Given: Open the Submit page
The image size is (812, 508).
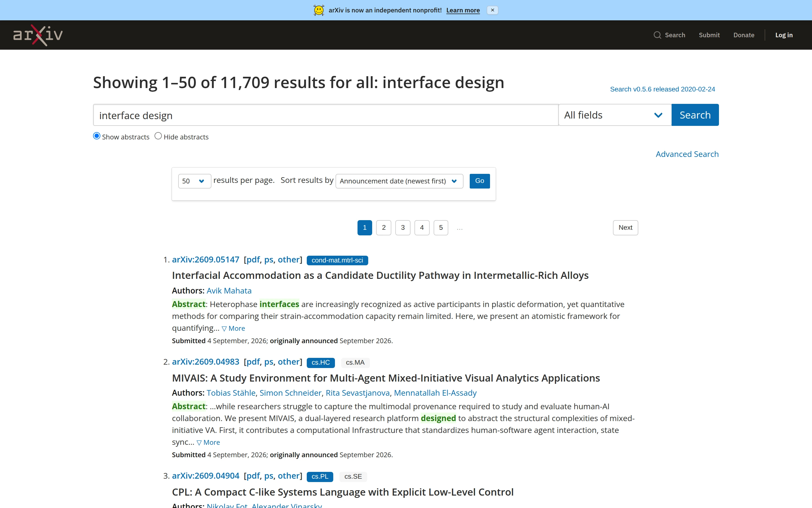Looking at the screenshot, I should [709, 35].
